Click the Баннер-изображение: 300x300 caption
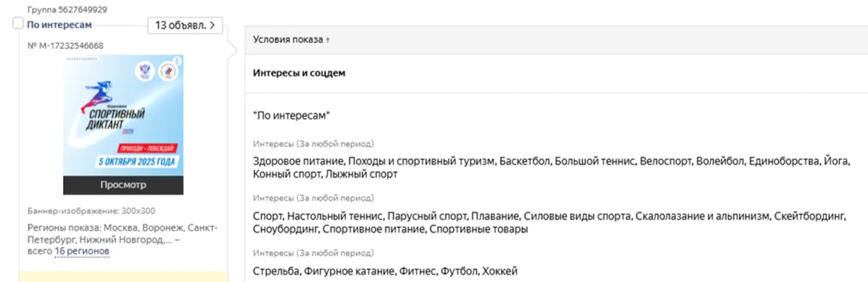868x282 pixels. pos(91,211)
